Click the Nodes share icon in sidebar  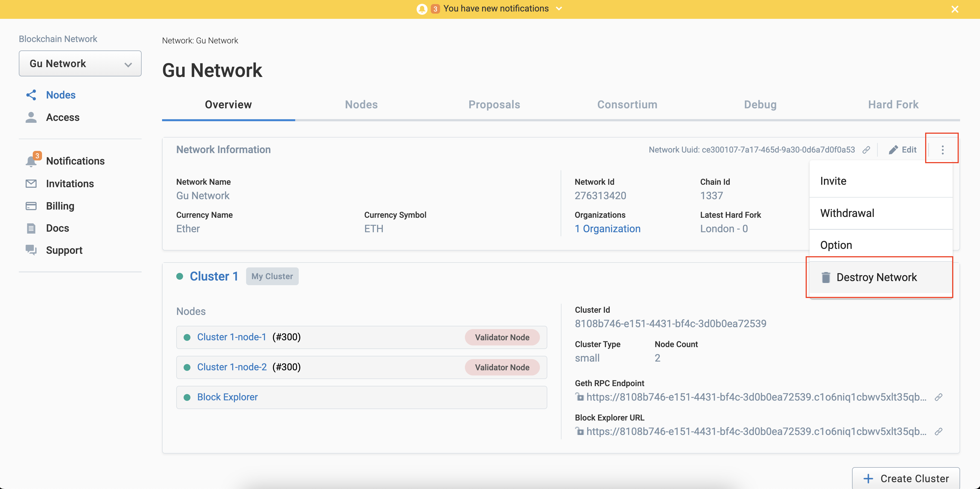pos(31,95)
